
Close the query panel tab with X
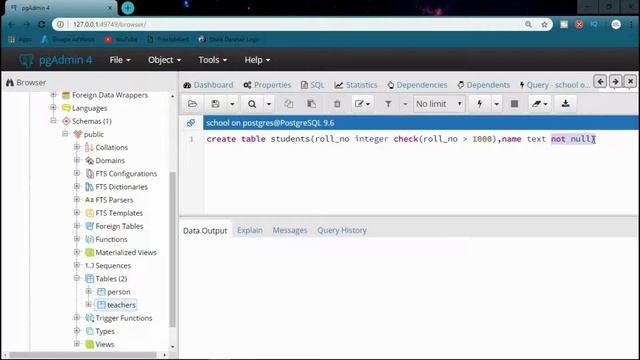click(x=630, y=82)
